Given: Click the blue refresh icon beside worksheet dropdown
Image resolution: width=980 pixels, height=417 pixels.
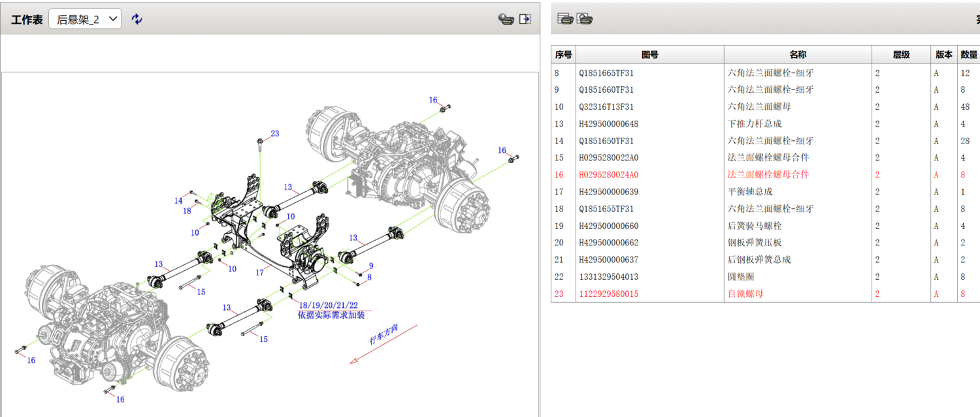Looking at the screenshot, I should click(137, 19).
